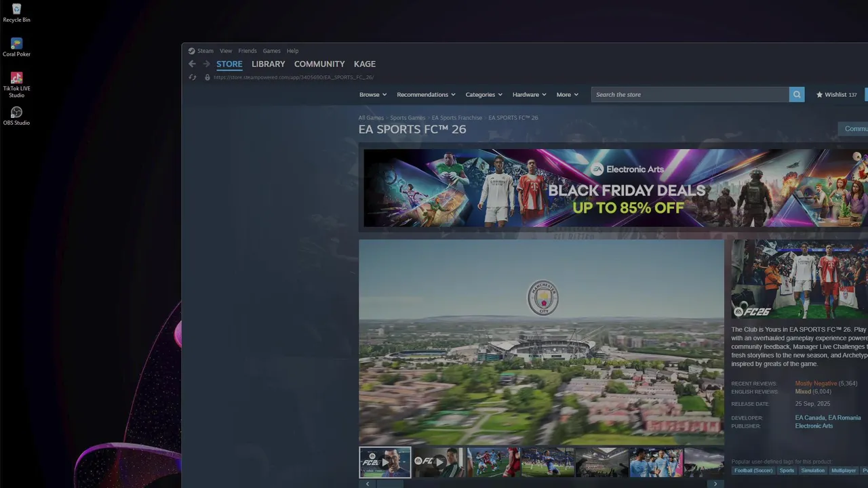Screen dimensions: 868x488
Task: Click the store page URL text
Action: tap(294, 77)
